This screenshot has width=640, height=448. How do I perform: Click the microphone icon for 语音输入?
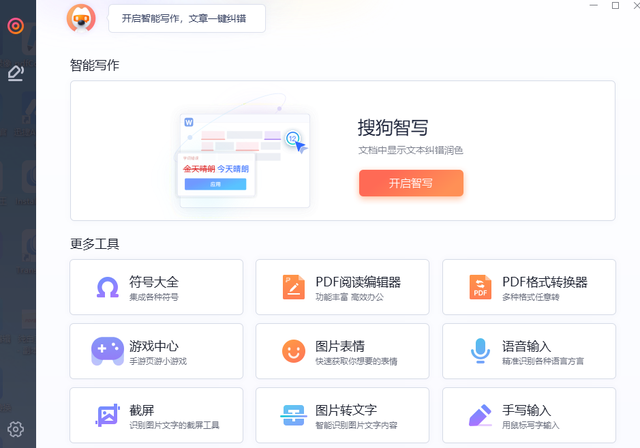(480, 351)
